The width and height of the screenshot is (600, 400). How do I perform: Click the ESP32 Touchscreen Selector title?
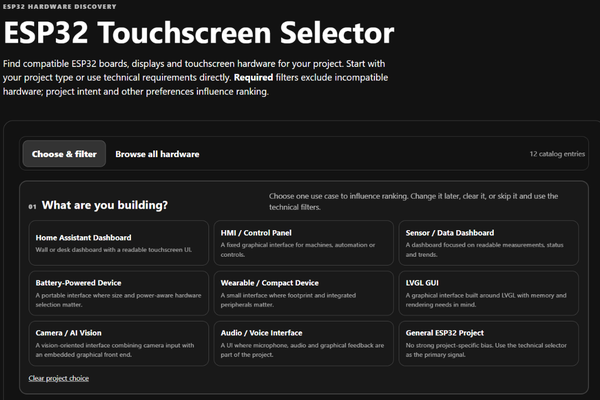click(x=199, y=33)
